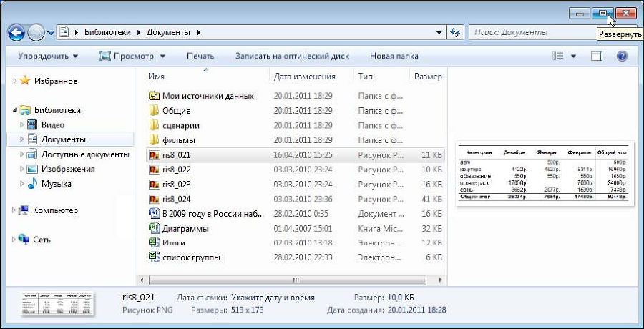This screenshot has height=329, width=644.
Task: Click the 03.03.2010 23:36 date of ris8_024
Action: (303, 200)
